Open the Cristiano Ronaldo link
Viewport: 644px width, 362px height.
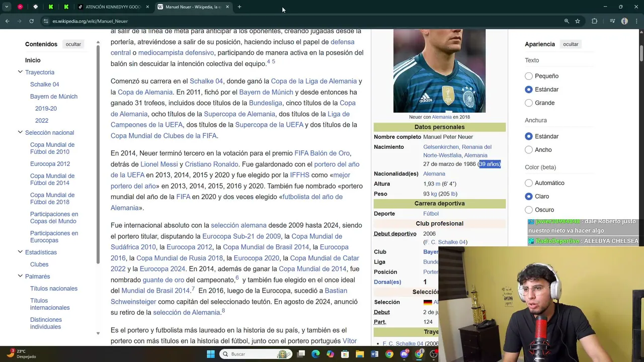211,164
